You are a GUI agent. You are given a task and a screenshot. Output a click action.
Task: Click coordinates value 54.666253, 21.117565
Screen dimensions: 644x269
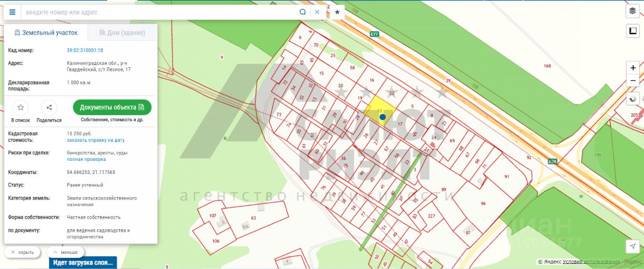click(91, 172)
